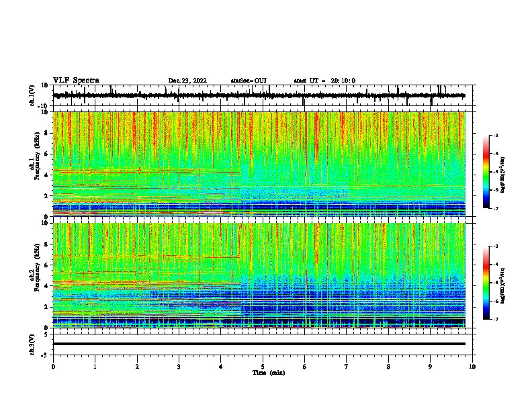532x411 pixels.
Task: Click the ch.1 PSD color scale bar
Action: click(486, 172)
